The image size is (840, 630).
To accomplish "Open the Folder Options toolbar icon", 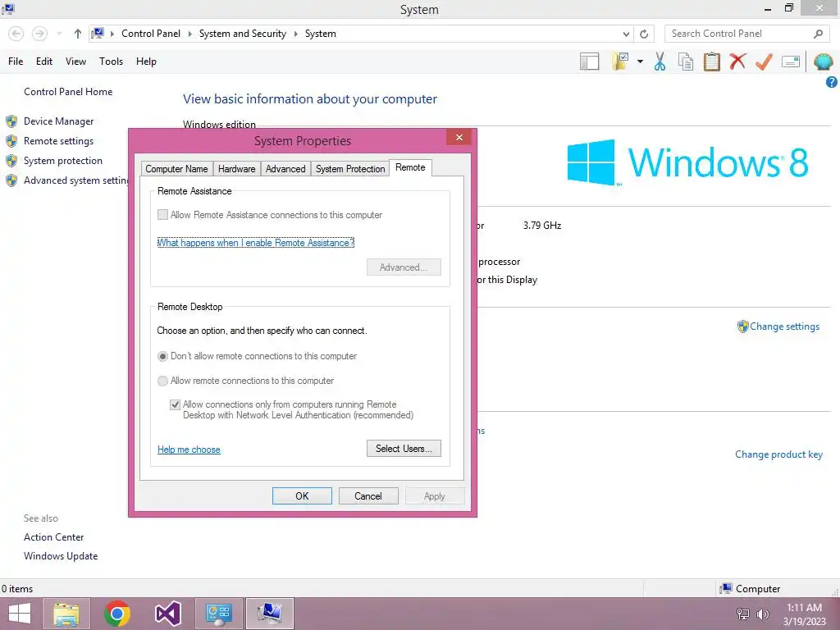I will point(620,62).
